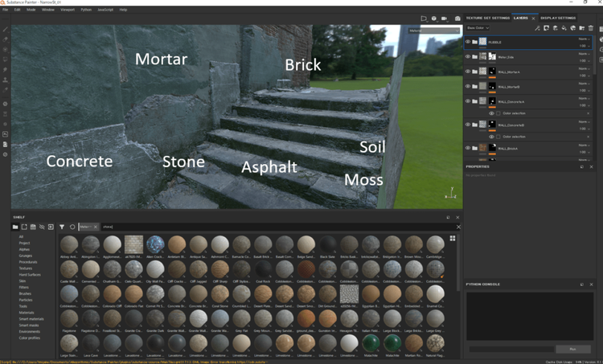This screenshot has height=364, width=603.
Task: Open the File menu
Action: [x=6, y=10]
